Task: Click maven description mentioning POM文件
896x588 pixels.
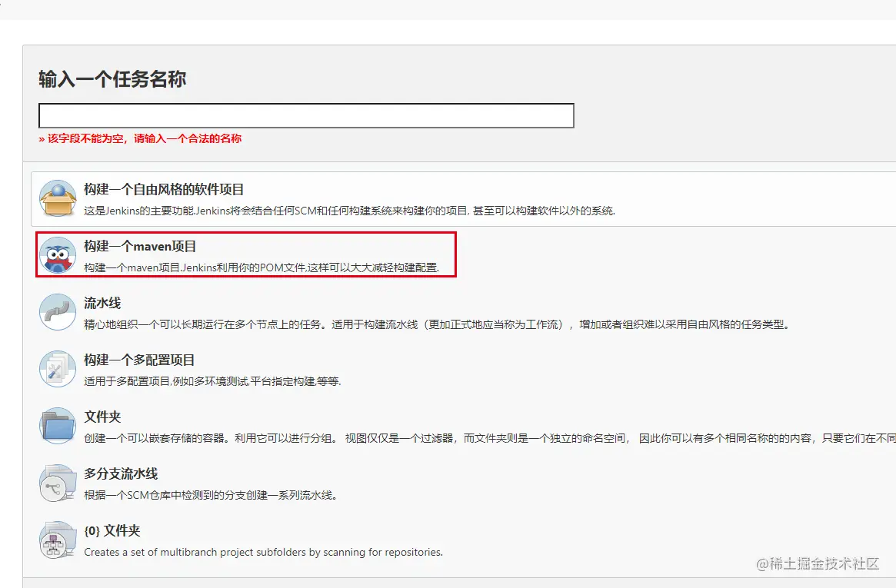Action: tap(261, 267)
